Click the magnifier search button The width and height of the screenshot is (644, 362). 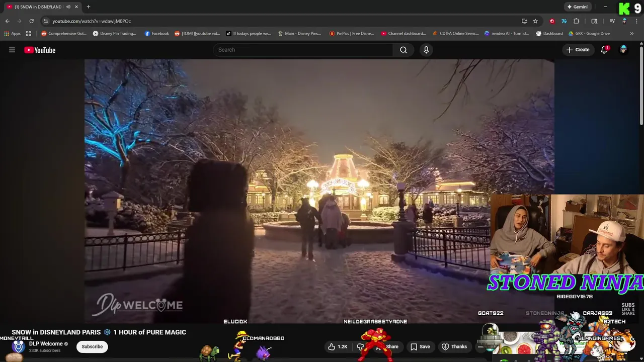pyautogui.click(x=404, y=50)
